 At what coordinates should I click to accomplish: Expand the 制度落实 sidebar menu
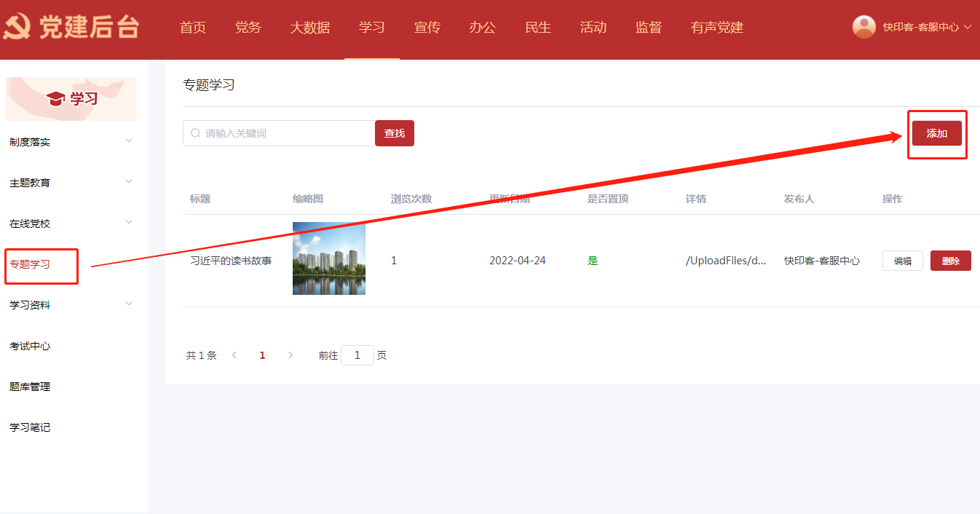coord(129,141)
